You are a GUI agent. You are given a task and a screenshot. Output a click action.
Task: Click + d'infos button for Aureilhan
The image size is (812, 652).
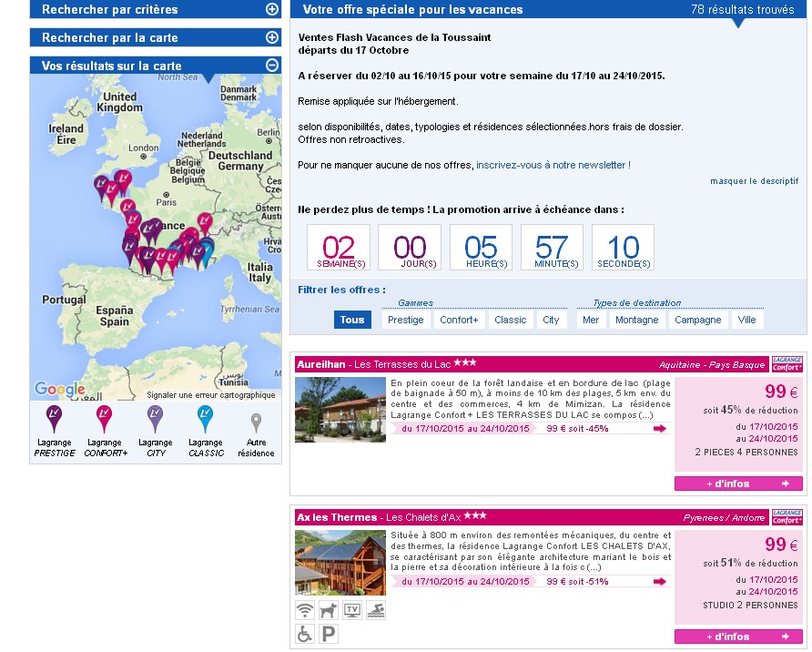tap(738, 484)
